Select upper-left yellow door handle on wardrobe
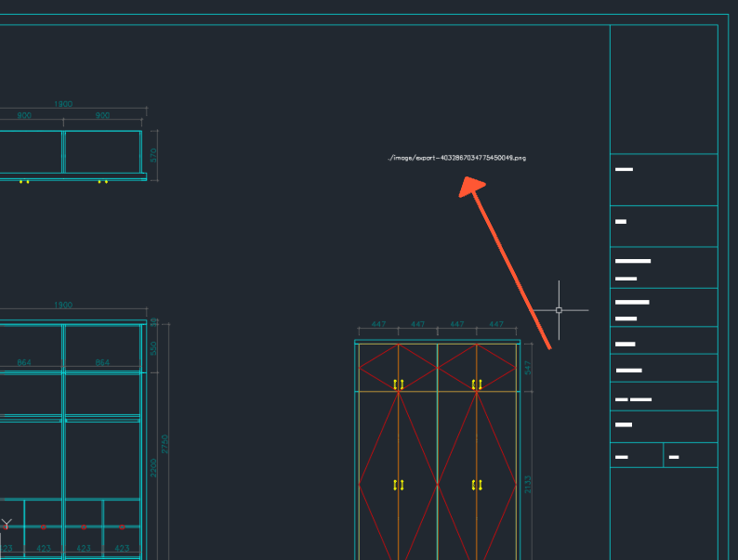 tap(399, 384)
